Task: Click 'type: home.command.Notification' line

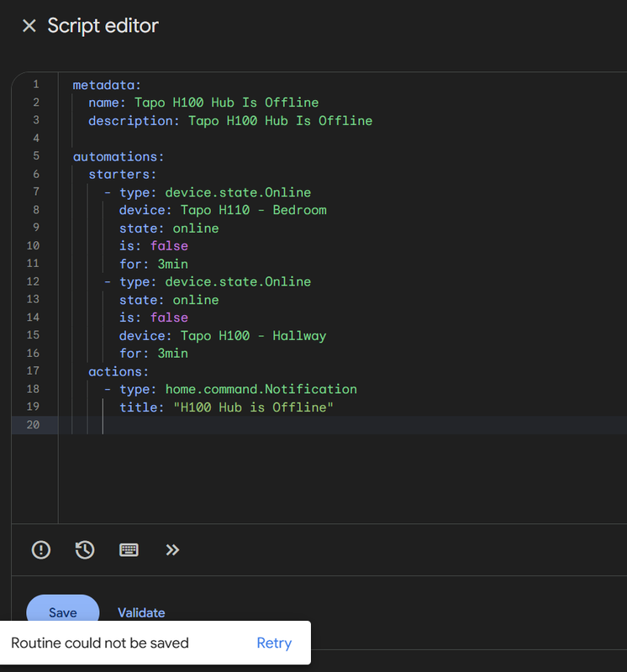Action: pos(239,389)
